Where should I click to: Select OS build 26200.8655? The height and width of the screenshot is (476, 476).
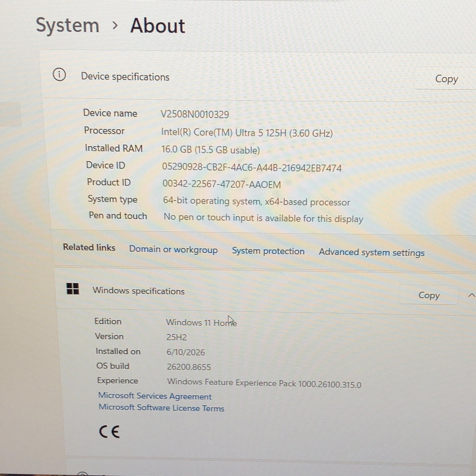(x=189, y=367)
